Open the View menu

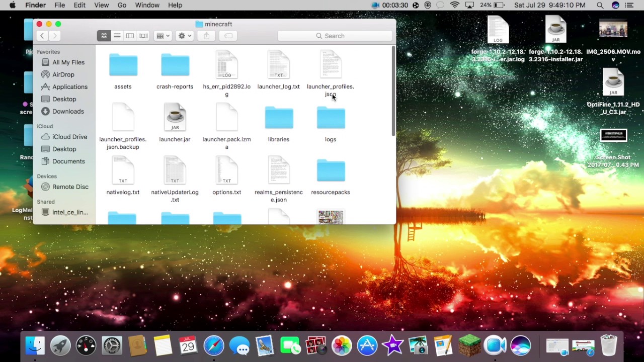[x=101, y=5]
